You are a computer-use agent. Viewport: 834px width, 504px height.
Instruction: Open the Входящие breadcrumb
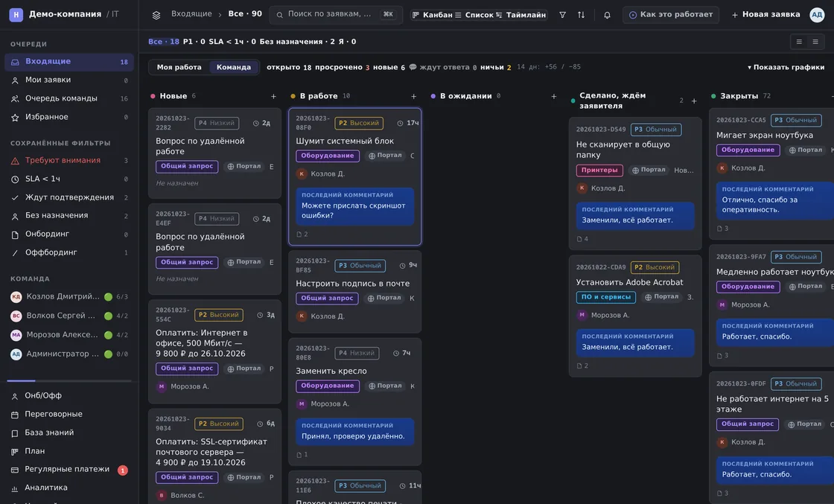click(191, 14)
